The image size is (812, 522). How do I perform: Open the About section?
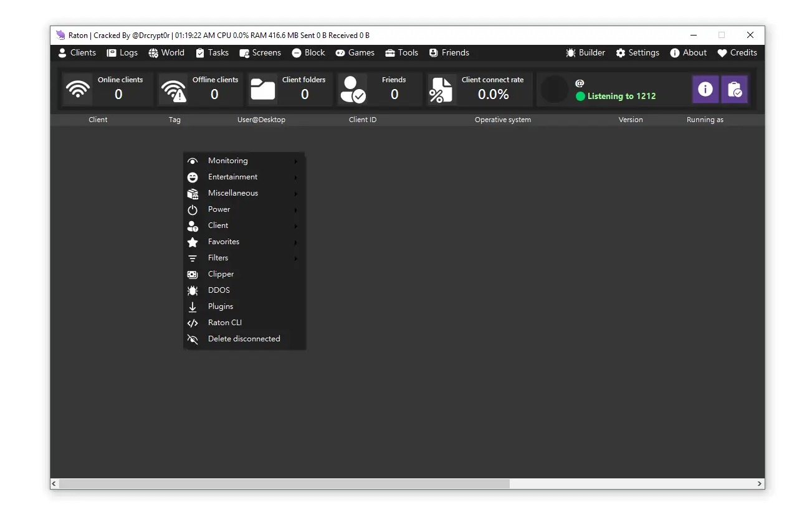click(x=688, y=53)
